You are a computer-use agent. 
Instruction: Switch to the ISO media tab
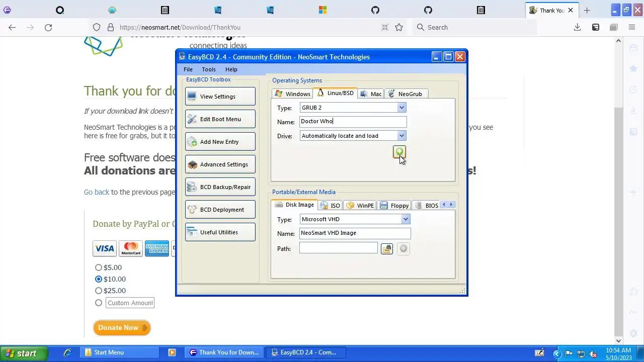coord(330,205)
